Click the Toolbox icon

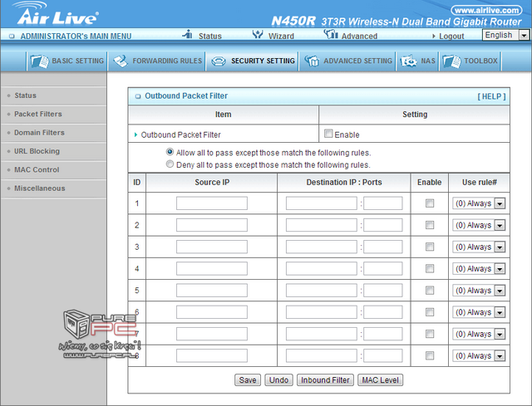click(x=451, y=61)
